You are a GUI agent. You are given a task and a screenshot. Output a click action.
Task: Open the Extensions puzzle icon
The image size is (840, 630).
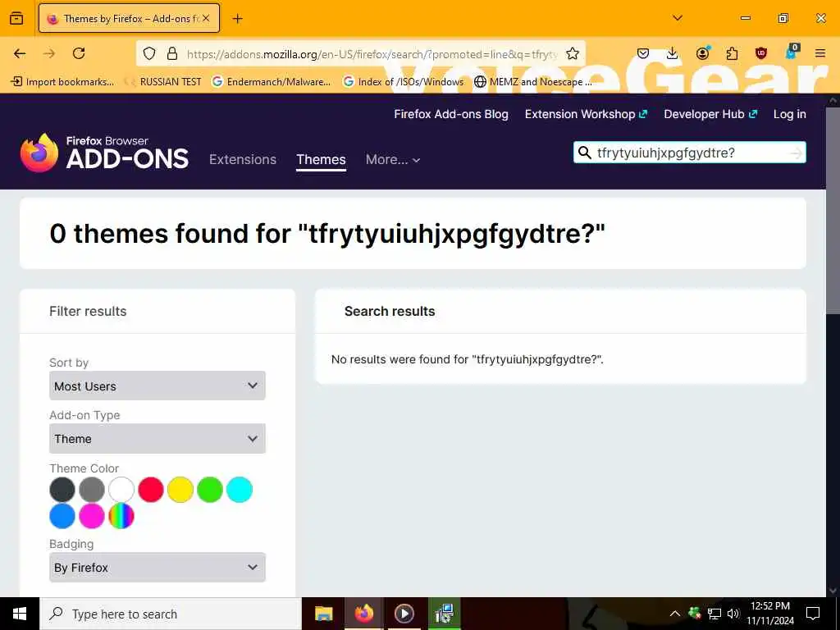pos(732,53)
